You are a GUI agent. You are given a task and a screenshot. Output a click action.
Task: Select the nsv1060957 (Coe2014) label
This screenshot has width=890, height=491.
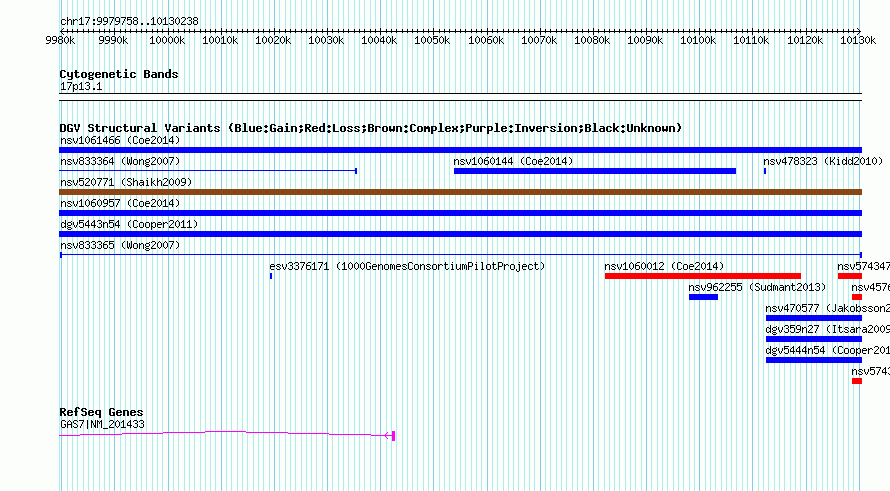120,203
